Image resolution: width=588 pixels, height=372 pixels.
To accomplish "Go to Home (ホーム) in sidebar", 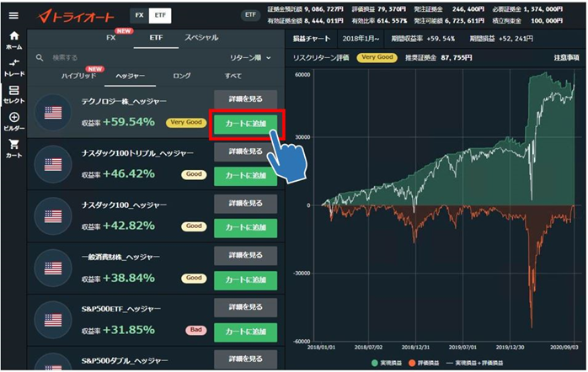I will (x=13, y=40).
